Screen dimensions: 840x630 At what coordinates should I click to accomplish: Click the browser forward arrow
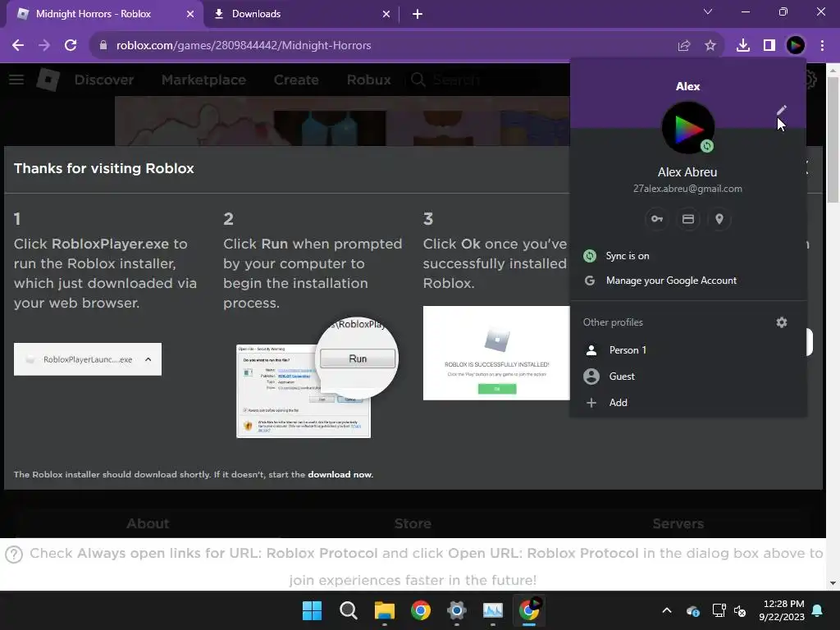pos(44,46)
